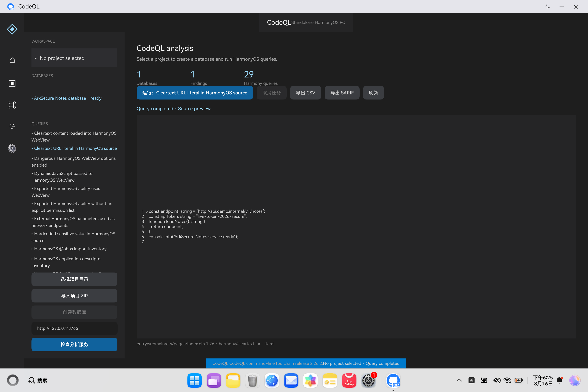Open the purple multi-window icon in dock
588x392 pixels.
click(x=214, y=381)
